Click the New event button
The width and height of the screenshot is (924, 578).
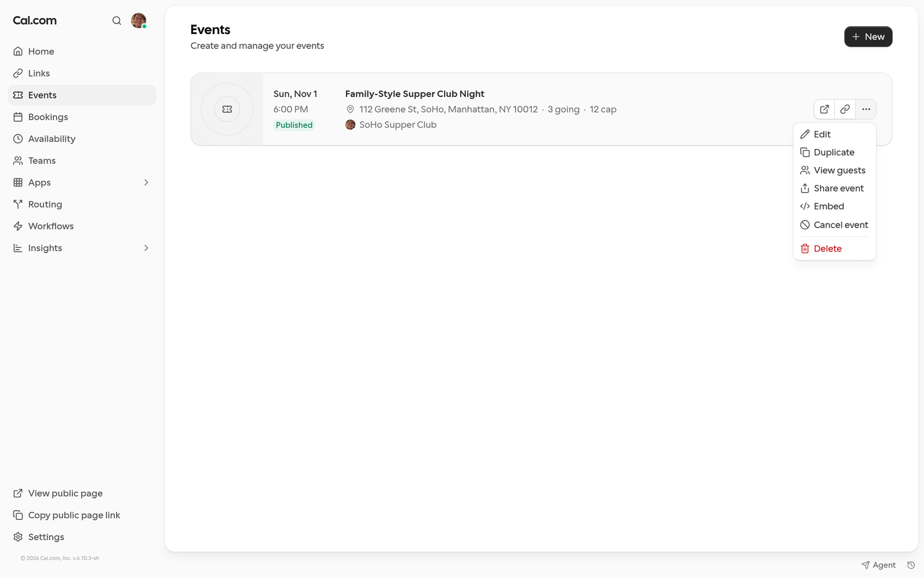[868, 37]
